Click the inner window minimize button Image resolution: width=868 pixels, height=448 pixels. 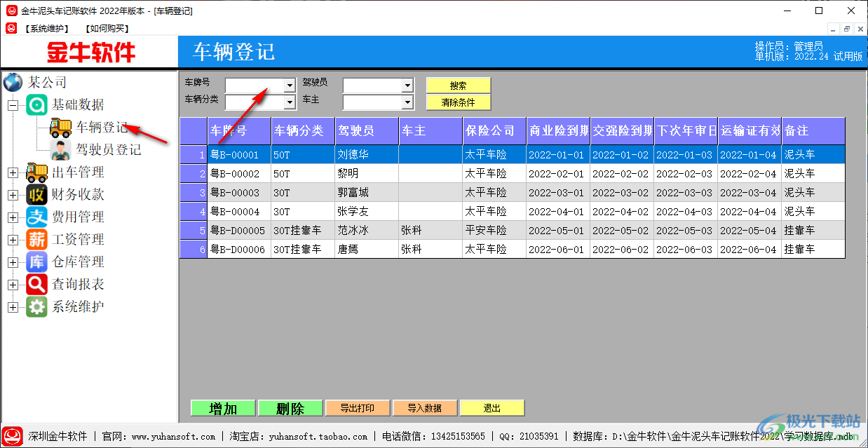pos(834,29)
